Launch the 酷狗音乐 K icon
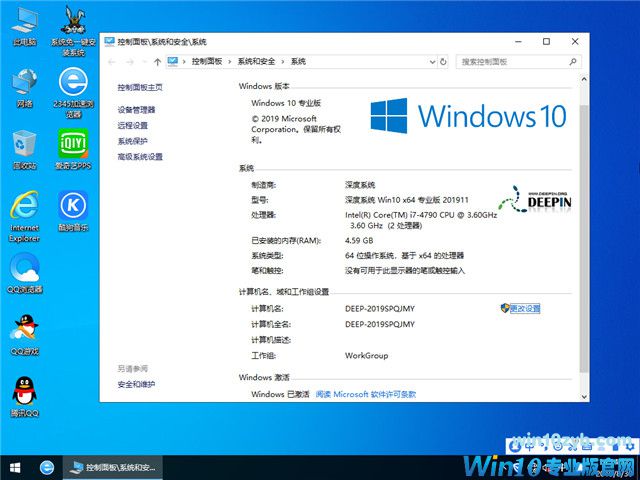This screenshot has height=480, width=640. click(73, 211)
